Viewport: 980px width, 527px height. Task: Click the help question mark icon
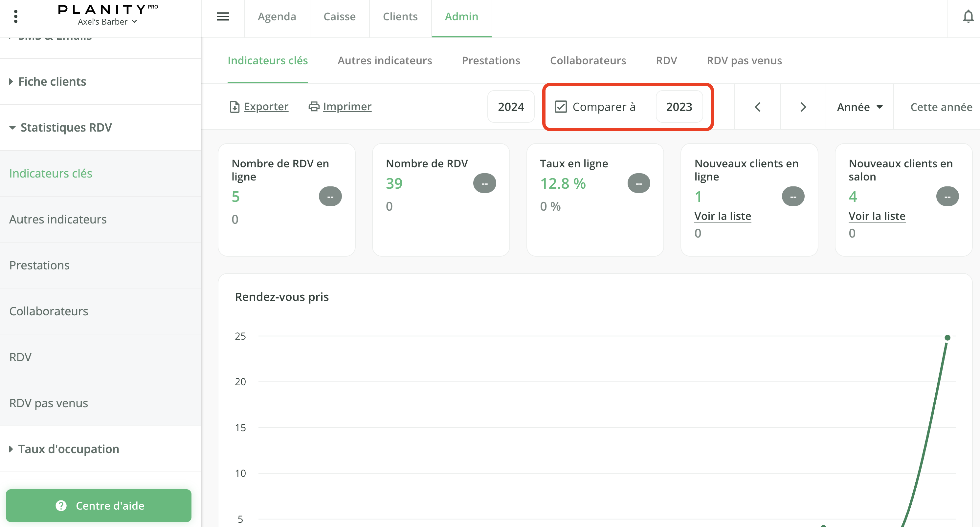pos(61,505)
